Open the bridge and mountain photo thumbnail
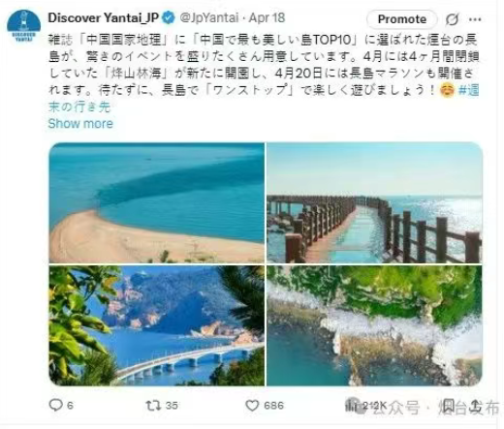504x429 pixels. tap(157, 325)
